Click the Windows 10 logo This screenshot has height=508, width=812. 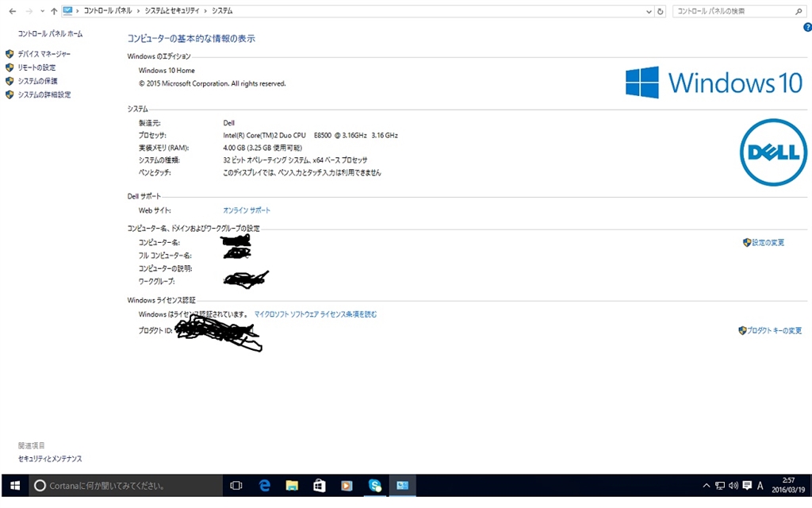click(x=714, y=83)
